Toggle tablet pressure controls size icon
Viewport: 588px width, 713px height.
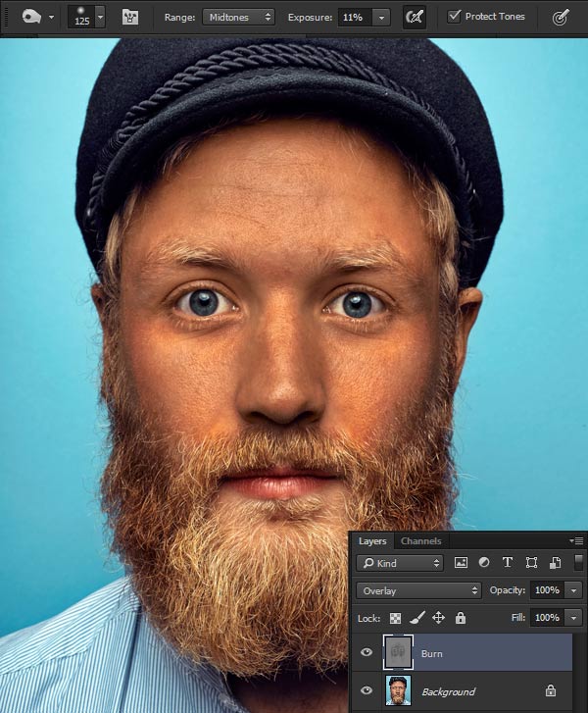pos(561,18)
